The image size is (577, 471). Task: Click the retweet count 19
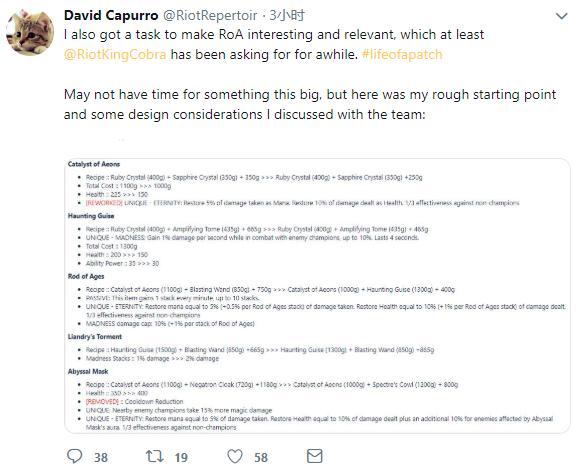click(181, 457)
